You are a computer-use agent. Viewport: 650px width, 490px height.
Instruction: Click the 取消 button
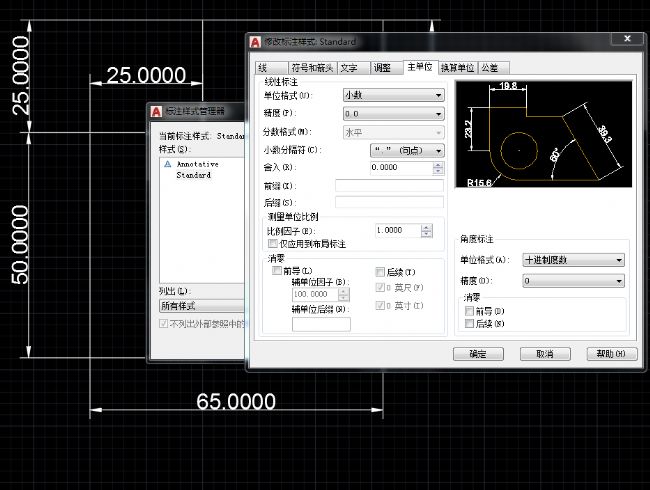(545, 354)
